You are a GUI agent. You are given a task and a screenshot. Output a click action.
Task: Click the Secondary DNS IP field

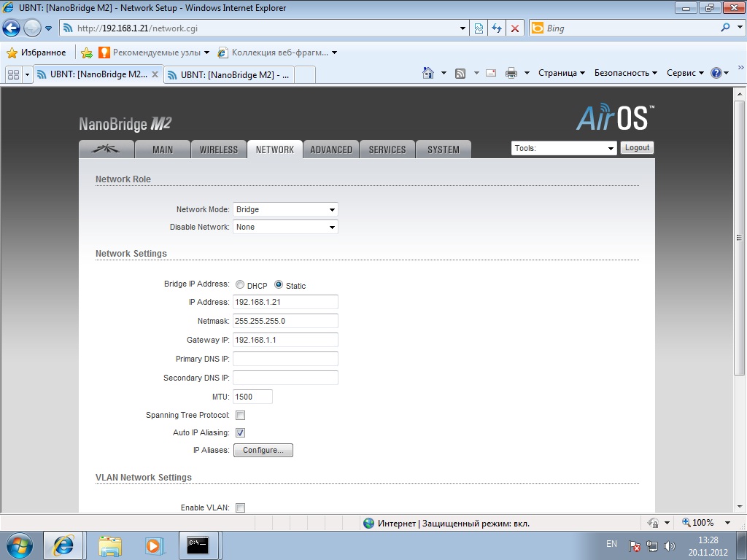point(285,378)
